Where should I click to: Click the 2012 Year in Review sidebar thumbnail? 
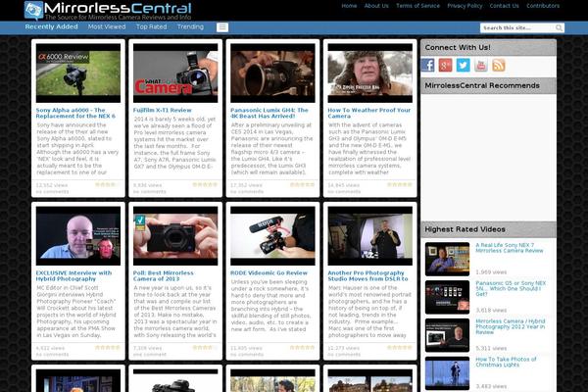[447, 335]
